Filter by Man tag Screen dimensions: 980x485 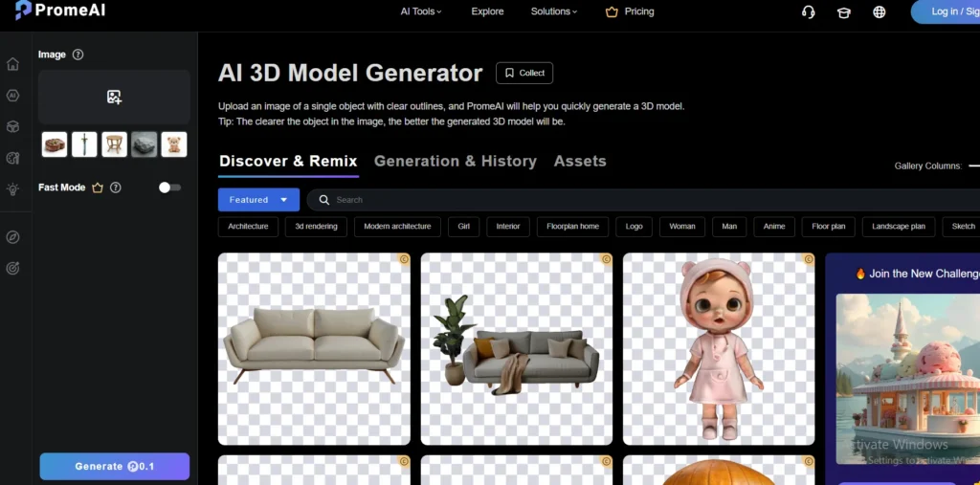[729, 227]
